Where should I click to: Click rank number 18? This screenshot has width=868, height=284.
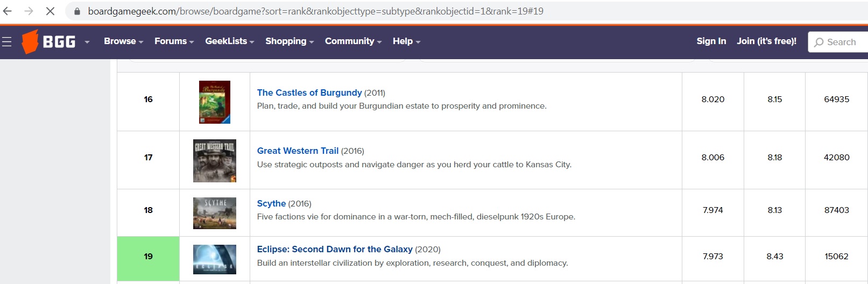148,210
